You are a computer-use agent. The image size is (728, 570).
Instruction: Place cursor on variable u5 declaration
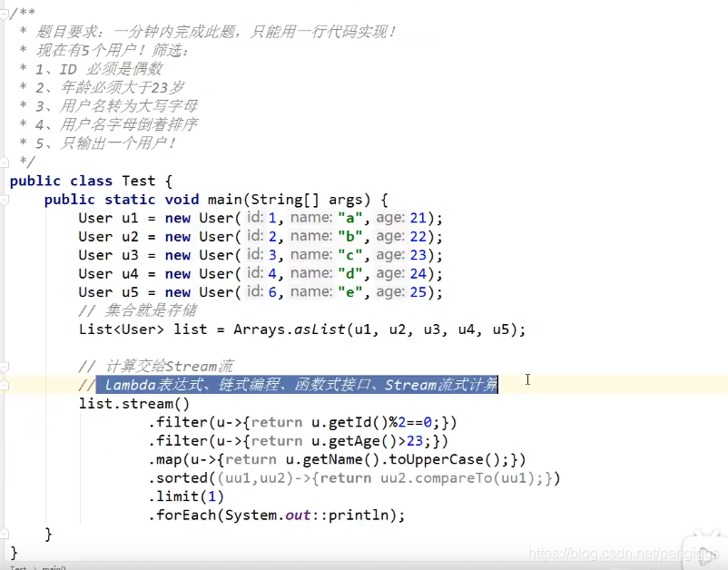click(x=130, y=292)
